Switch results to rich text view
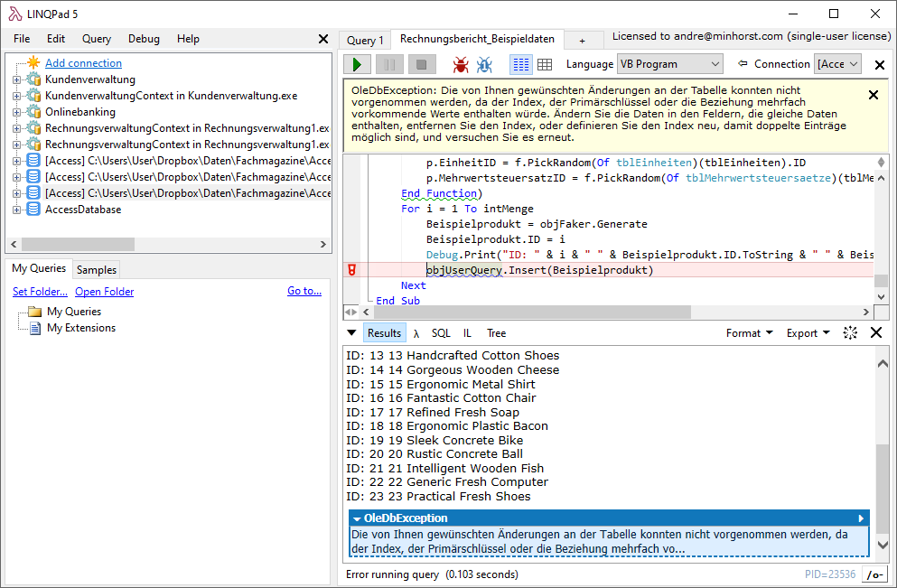This screenshot has width=897, height=588. pos(521,65)
